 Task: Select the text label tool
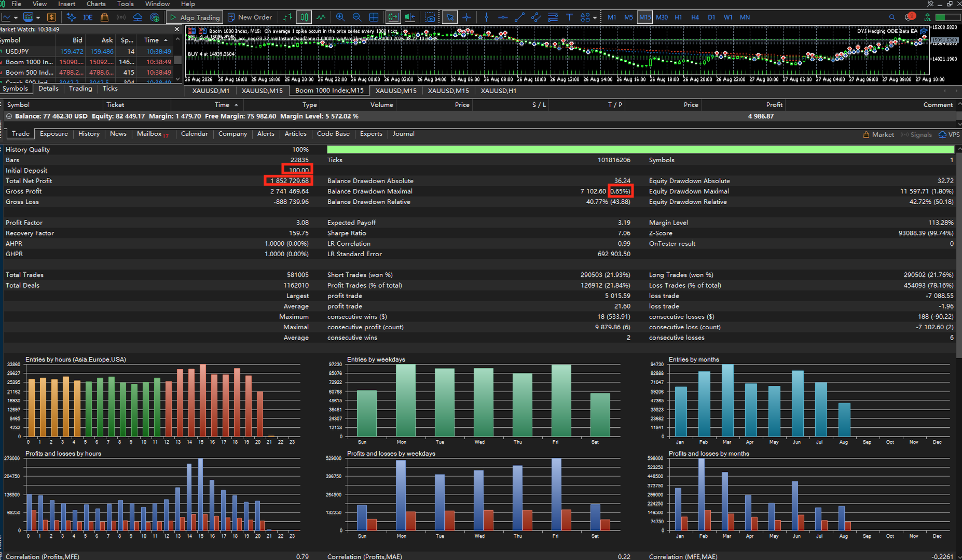tap(569, 17)
